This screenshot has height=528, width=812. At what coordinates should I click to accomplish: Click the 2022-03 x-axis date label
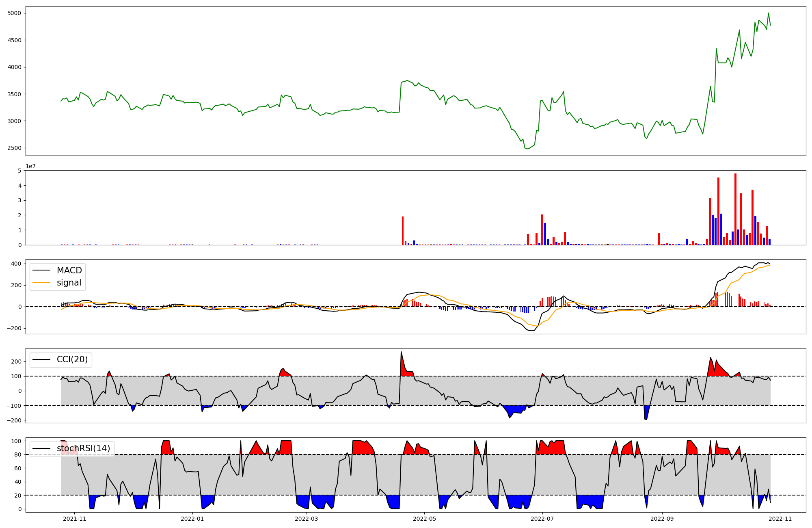[x=306, y=519]
